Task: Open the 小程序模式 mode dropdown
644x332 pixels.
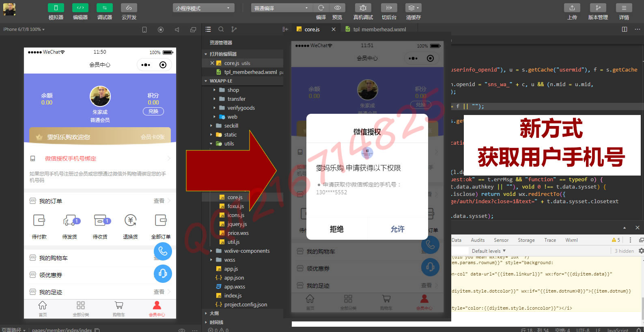Action: click(203, 8)
